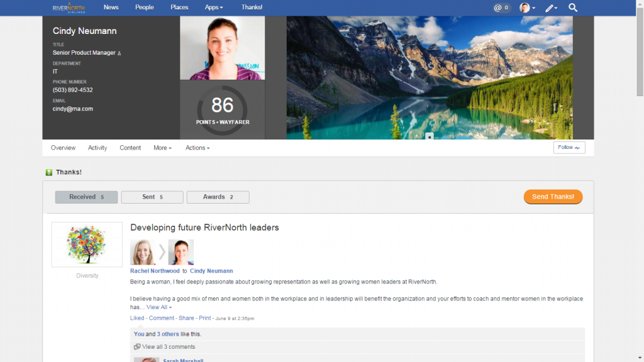Go to the Activity profile tab
Image resolution: width=644 pixels, height=362 pixels.
click(97, 148)
